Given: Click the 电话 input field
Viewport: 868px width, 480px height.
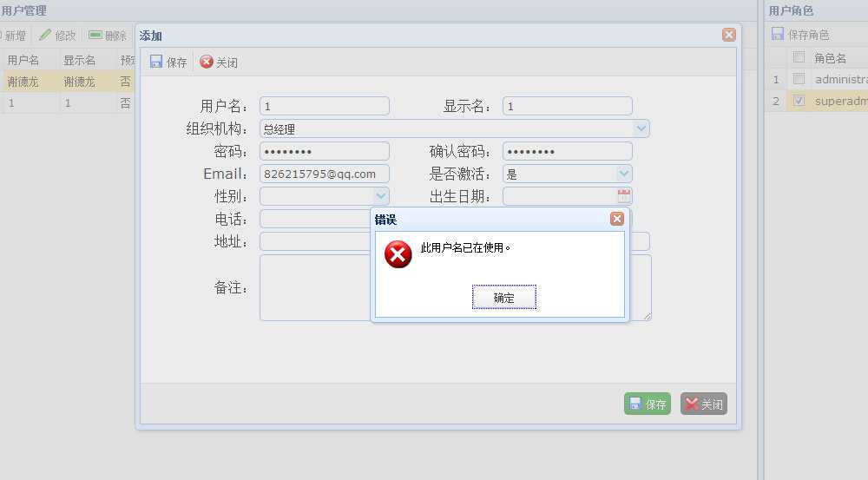Looking at the screenshot, I should tap(316, 219).
